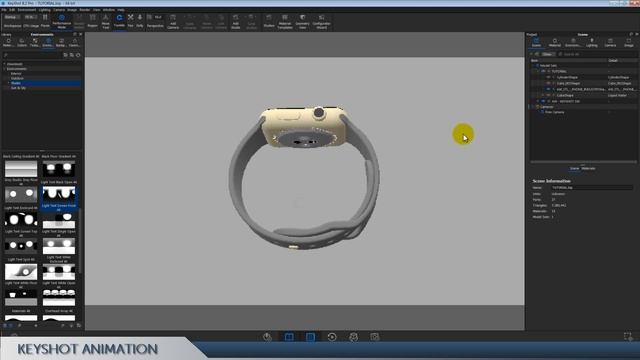Image resolution: width=640 pixels, height=360 pixels.
Task: Toggle Performance Mode in the toolbar
Action: click(x=62, y=21)
